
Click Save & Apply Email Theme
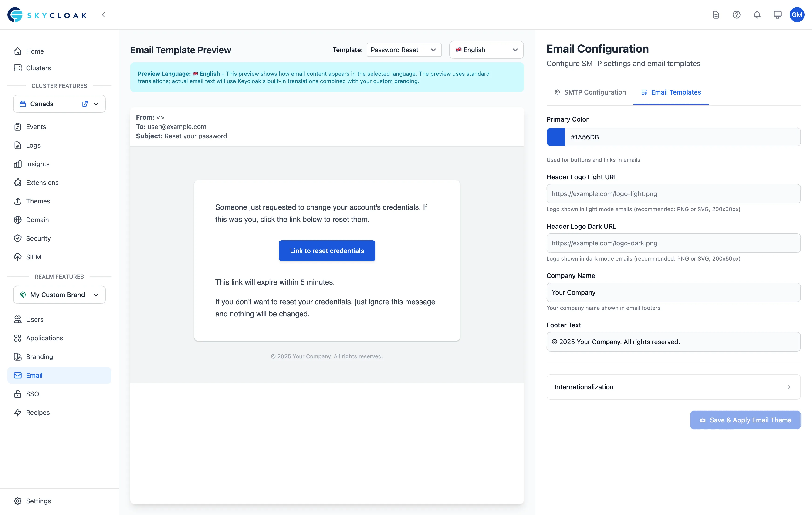(745, 420)
